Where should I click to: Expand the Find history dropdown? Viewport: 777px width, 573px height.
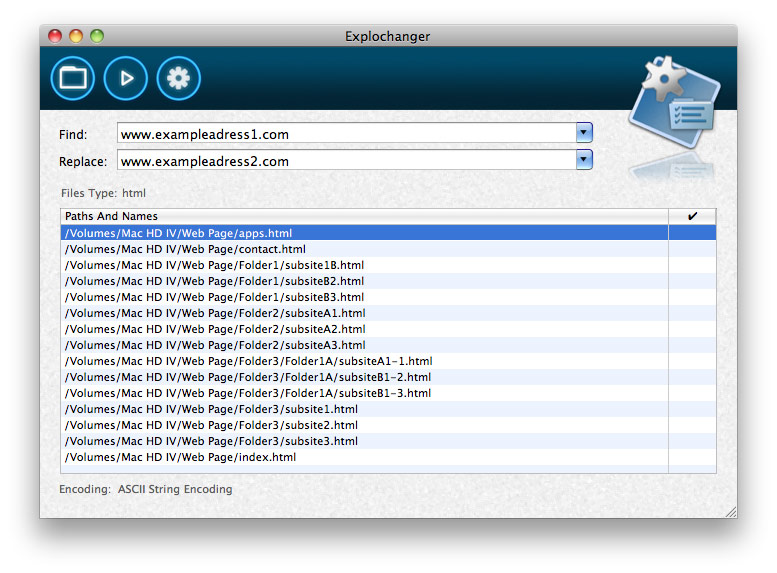(x=584, y=133)
